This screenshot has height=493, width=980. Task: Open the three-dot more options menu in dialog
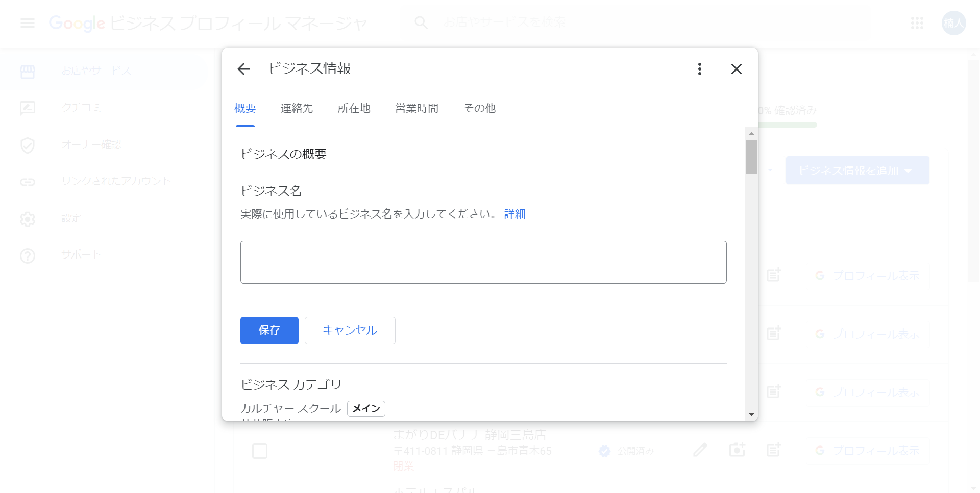700,69
